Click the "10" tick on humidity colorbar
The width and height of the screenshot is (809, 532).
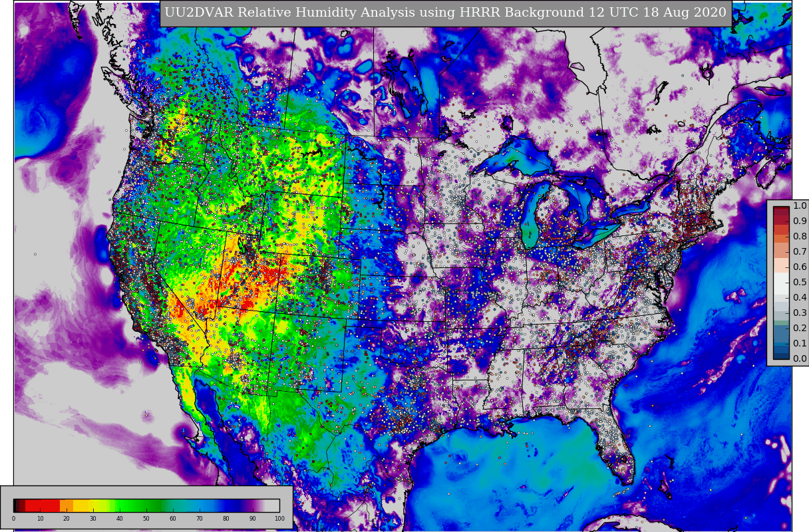(x=40, y=519)
